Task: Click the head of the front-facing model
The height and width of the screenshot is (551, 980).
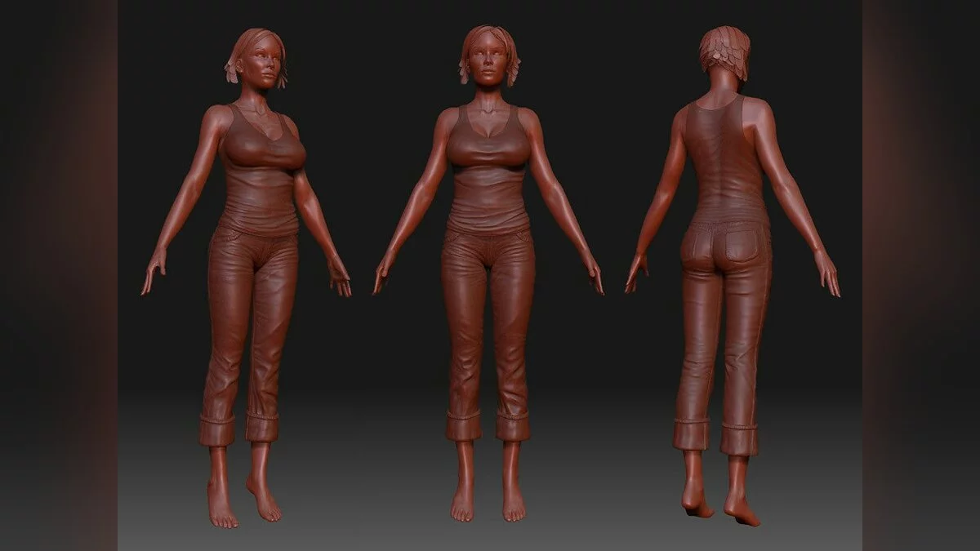Action: click(488, 57)
